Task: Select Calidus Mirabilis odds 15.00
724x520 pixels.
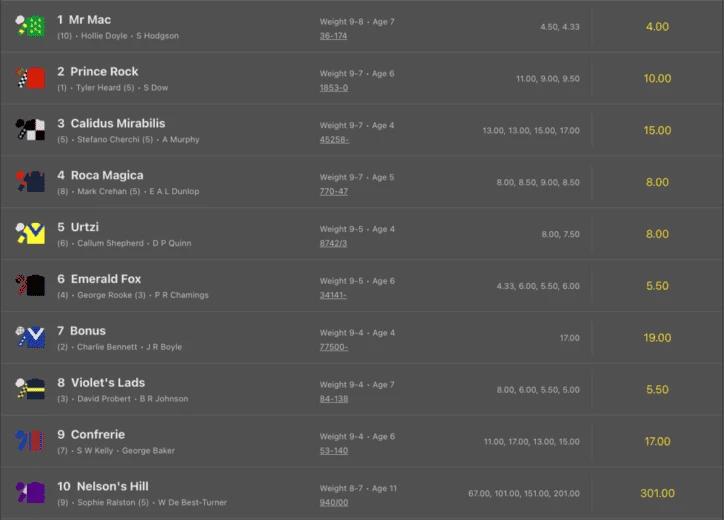Action: (x=657, y=130)
